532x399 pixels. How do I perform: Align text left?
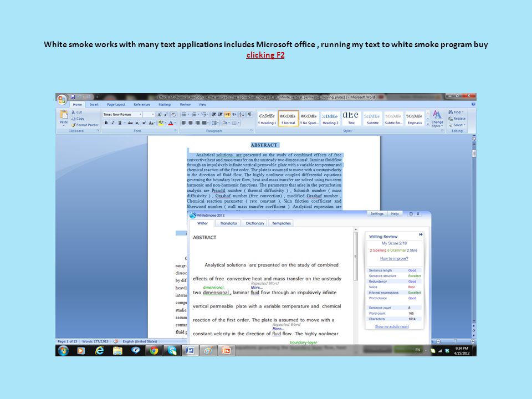click(183, 123)
